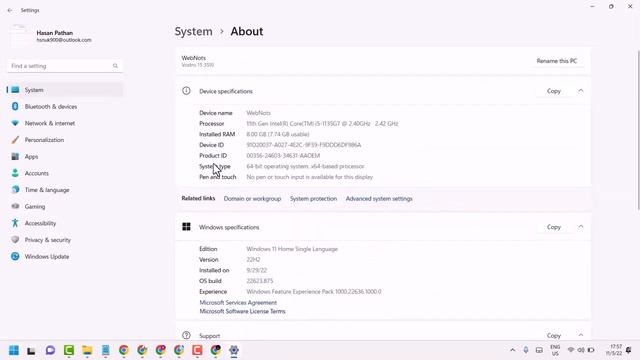Image resolution: width=640 pixels, height=360 pixels.
Task: Click the vertical scrollbar of the About page
Action: [638, 131]
